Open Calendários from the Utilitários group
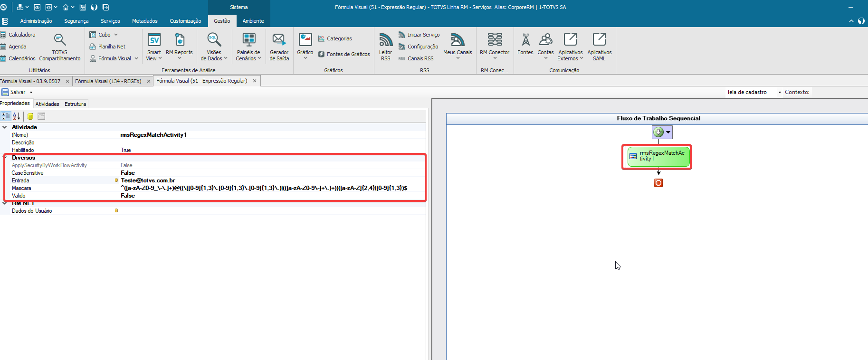The height and width of the screenshot is (360, 868). [x=18, y=58]
